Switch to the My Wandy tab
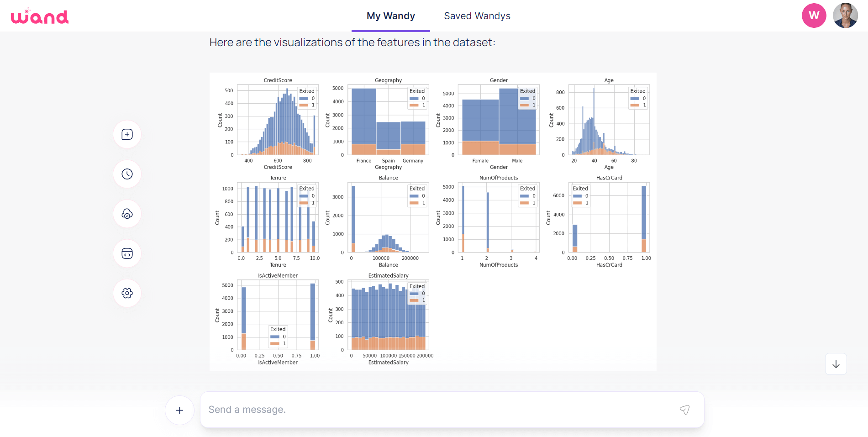 390,16
